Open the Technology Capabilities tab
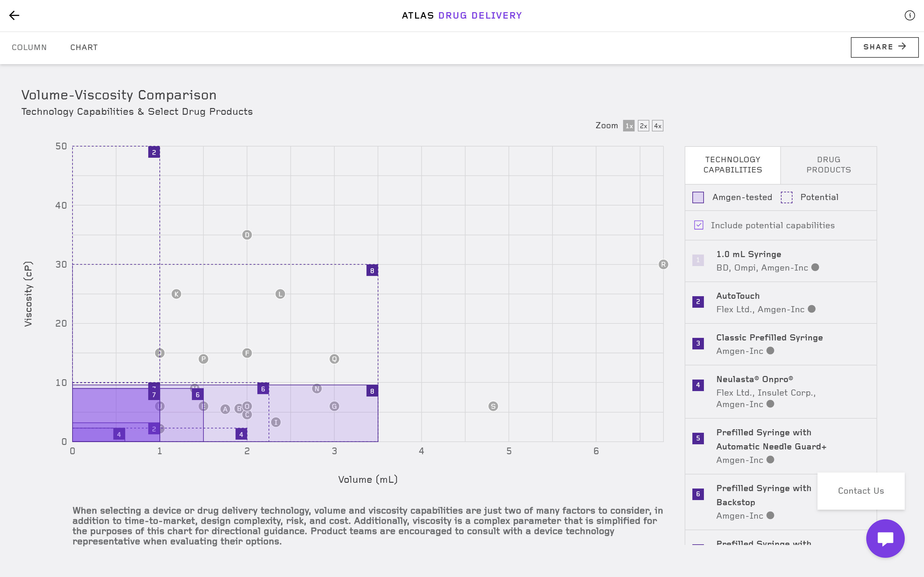Viewport: 924px width, 577px height. click(732, 165)
